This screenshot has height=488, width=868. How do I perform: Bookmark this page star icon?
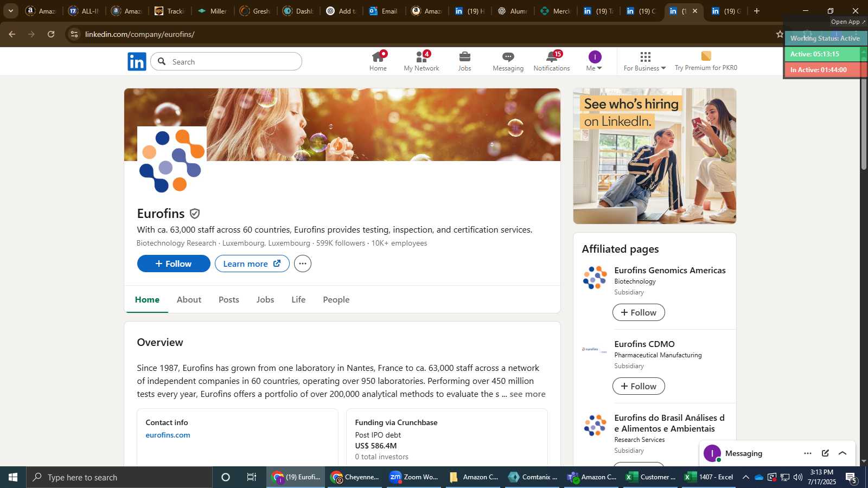click(780, 34)
